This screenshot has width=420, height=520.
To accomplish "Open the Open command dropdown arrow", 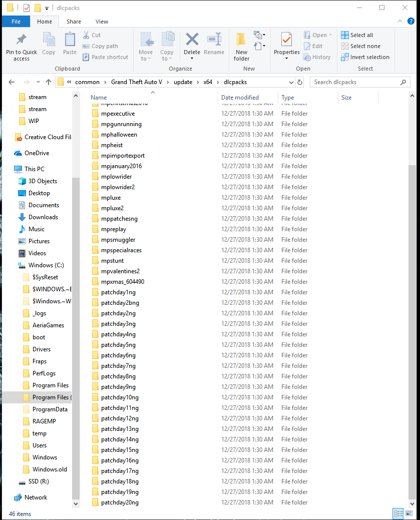I will (330, 35).
